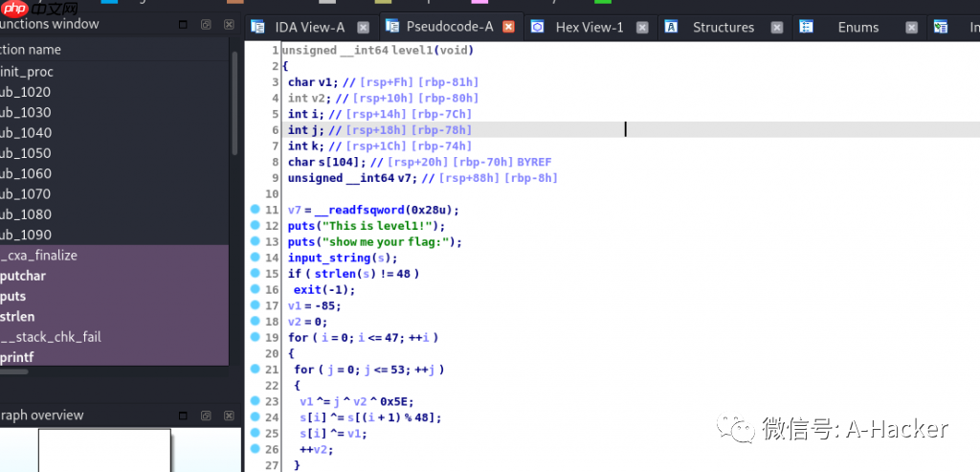980x472 pixels.
Task: Click the icon of the tab after Enums
Action: point(941,26)
